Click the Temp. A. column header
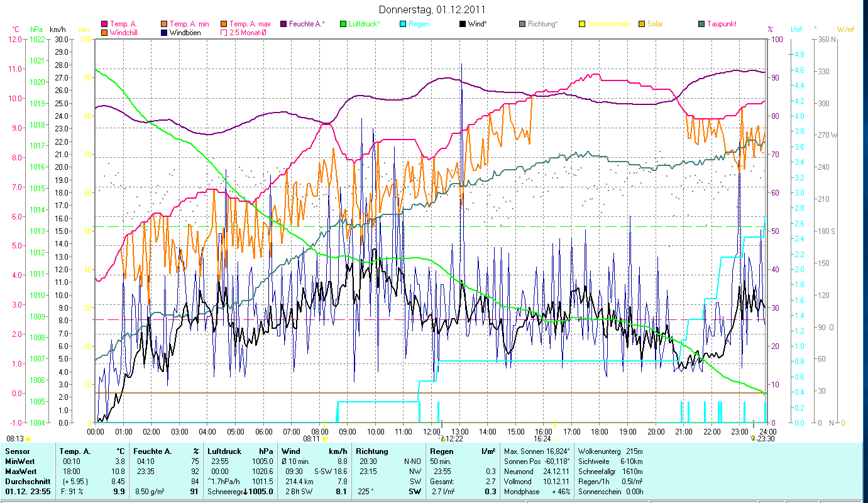This screenshot has width=868, height=503. [x=74, y=451]
